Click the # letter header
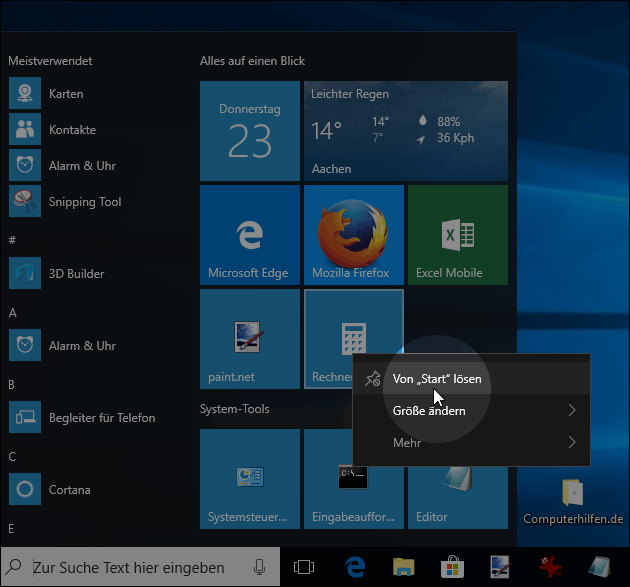Image resolution: width=630 pixels, height=587 pixels. pos(12,240)
